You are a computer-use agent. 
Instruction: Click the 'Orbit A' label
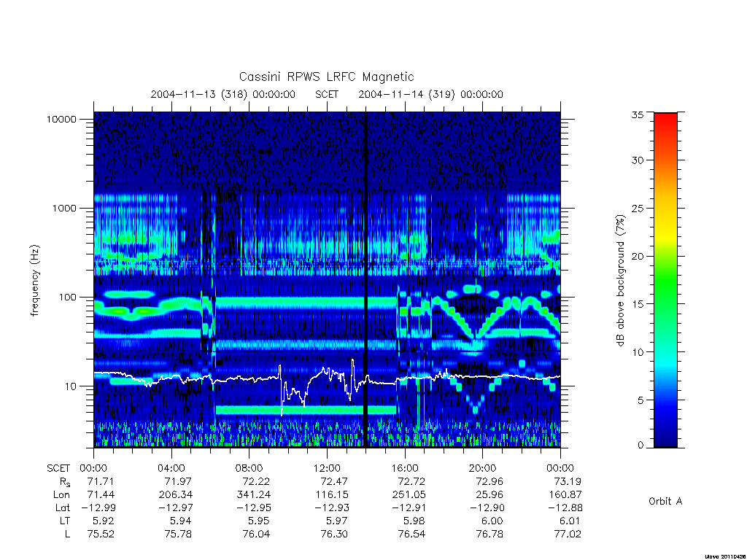click(665, 502)
